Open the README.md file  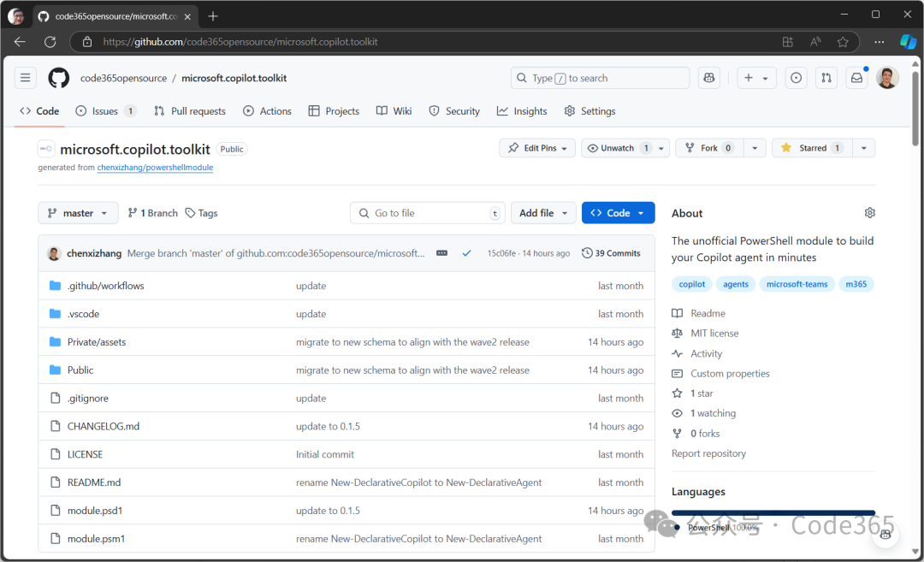(x=94, y=482)
